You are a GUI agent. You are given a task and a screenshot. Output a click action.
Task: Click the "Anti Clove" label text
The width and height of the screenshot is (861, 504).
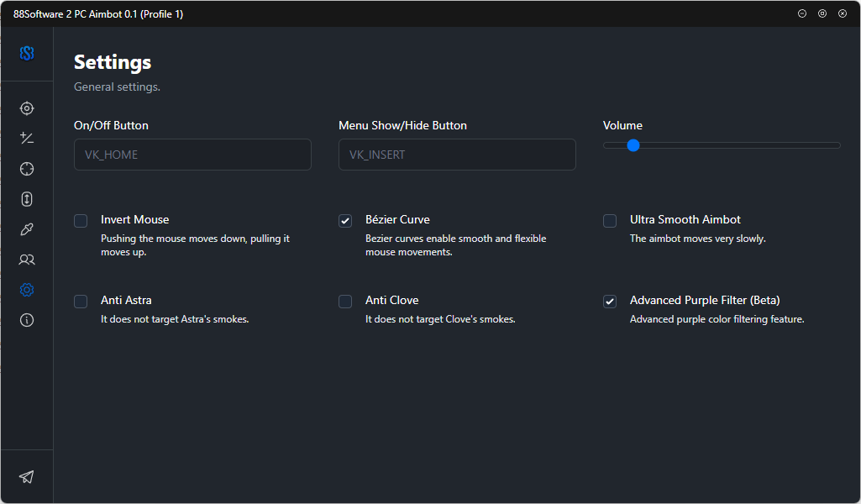(x=392, y=301)
